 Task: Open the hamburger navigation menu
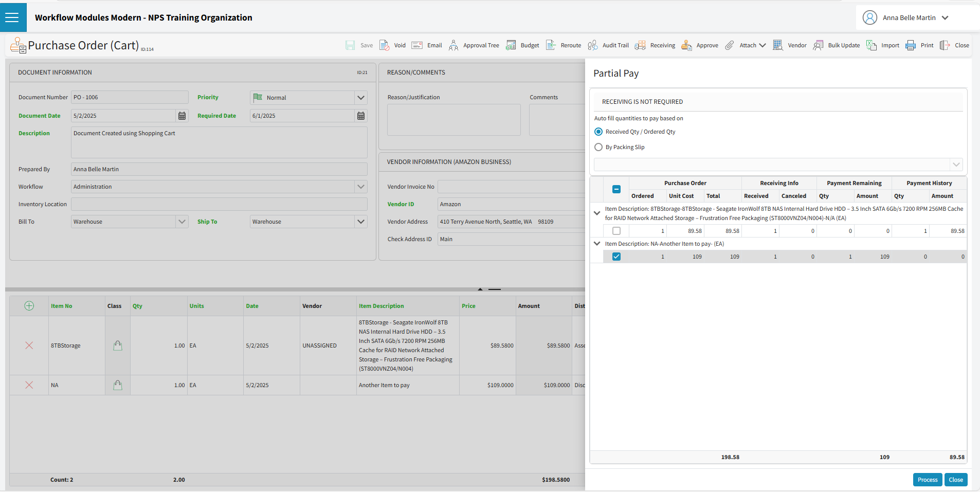coord(12,17)
